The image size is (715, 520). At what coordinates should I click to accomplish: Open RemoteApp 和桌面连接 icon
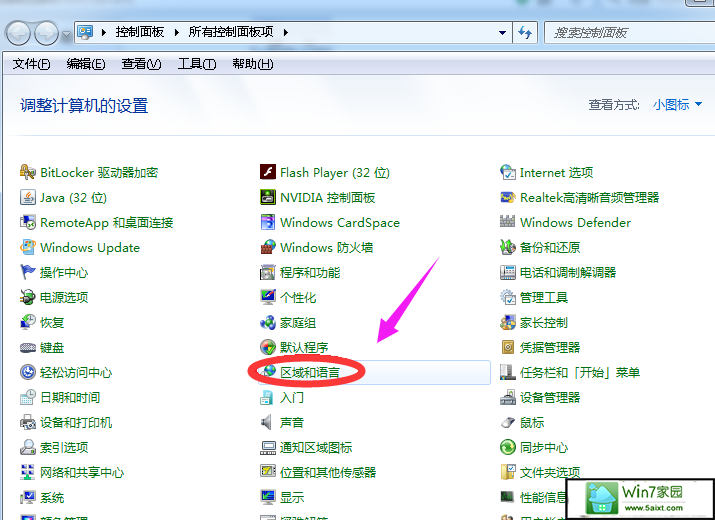click(27, 223)
